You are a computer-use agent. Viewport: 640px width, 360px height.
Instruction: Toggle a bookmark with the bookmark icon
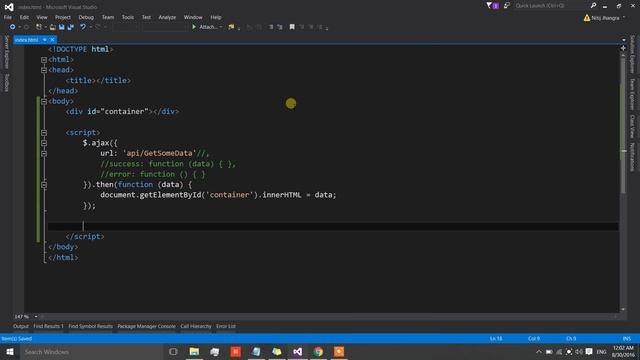(292, 27)
